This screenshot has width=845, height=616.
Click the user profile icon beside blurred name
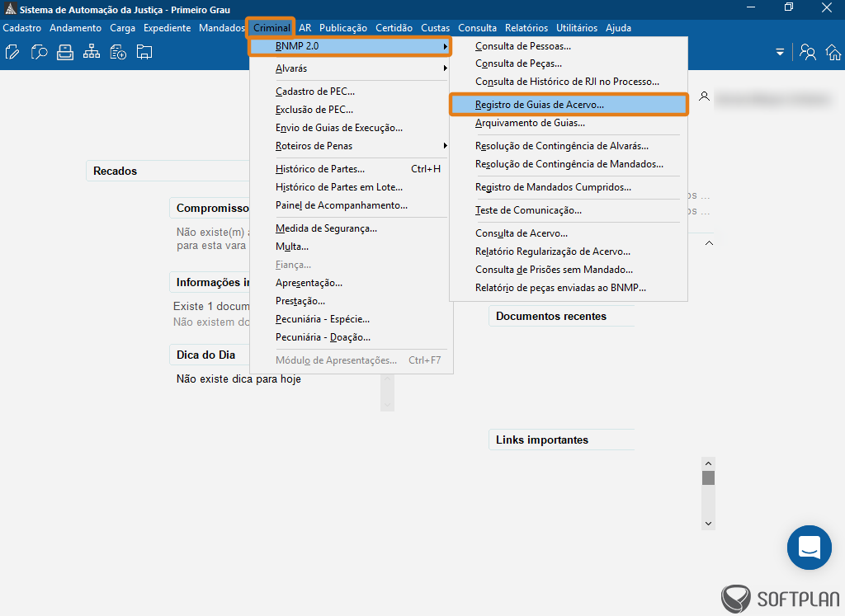pyautogui.click(x=704, y=97)
